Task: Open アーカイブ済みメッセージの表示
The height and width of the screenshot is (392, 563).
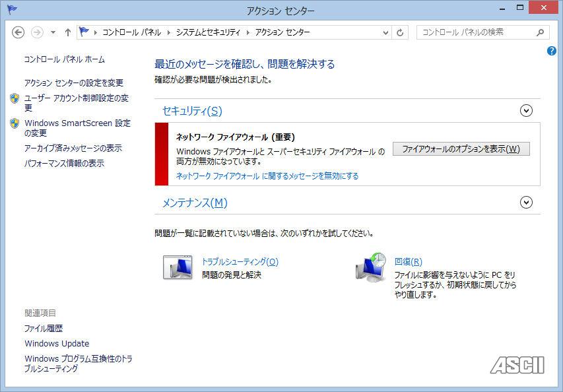Action: 73,148
